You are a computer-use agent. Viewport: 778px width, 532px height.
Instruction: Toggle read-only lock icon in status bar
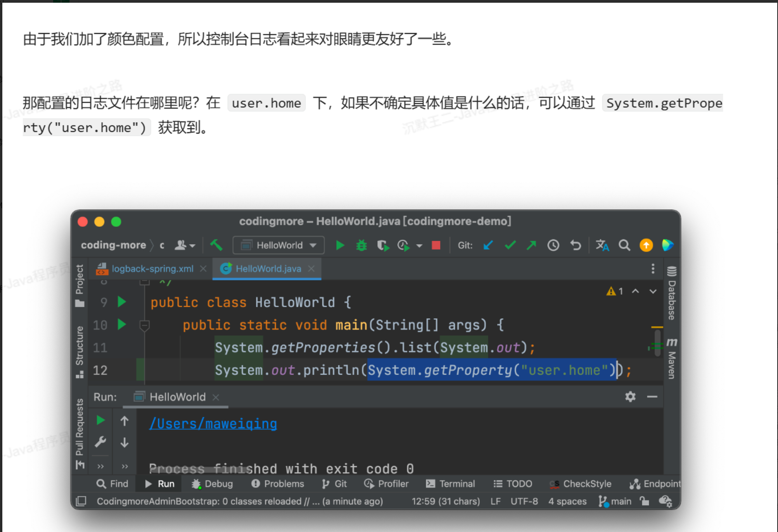645,501
